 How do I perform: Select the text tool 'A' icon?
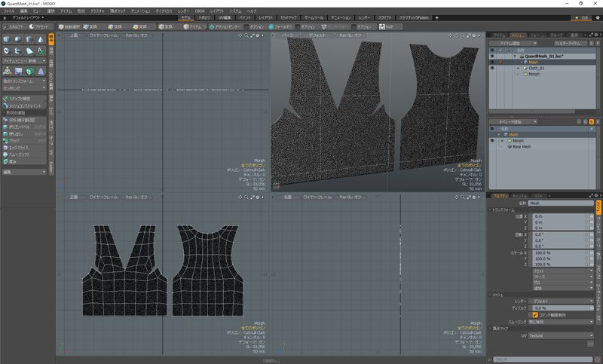[41, 50]
